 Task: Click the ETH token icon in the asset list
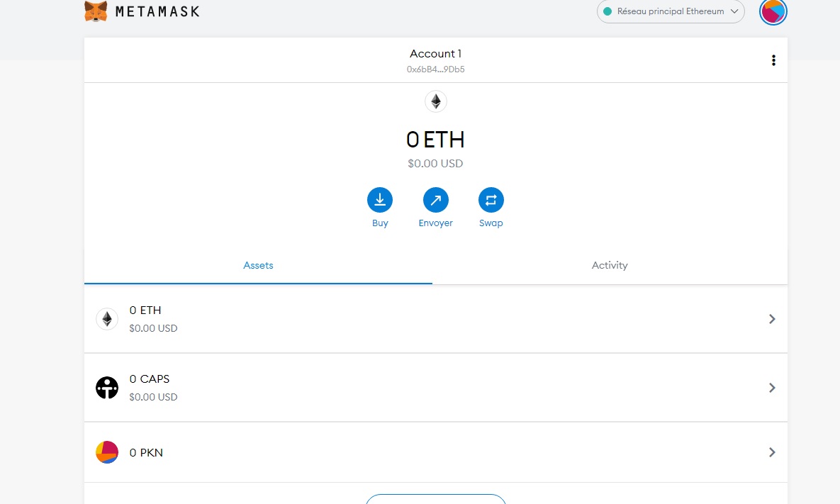(107, 319)
